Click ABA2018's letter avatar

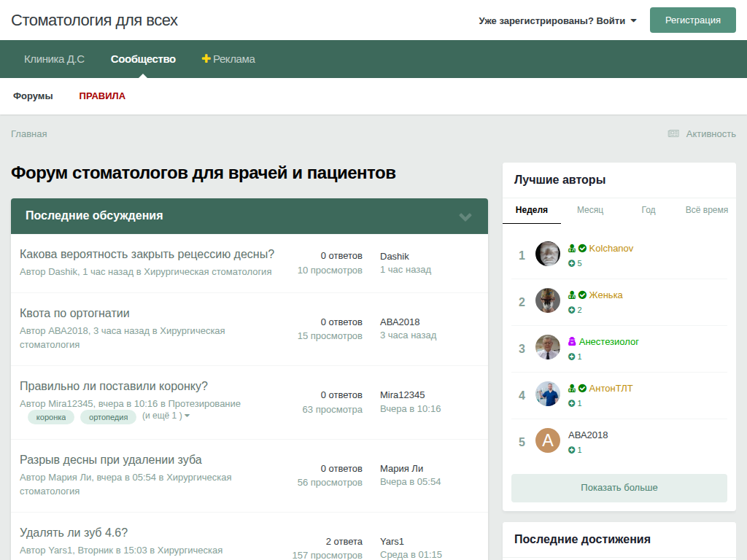click(548, 441)
